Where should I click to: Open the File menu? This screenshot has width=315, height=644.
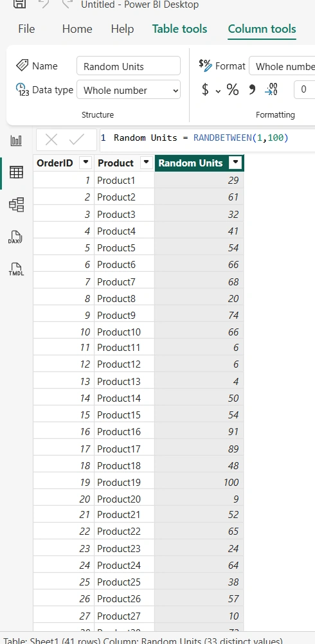[26, 29]
